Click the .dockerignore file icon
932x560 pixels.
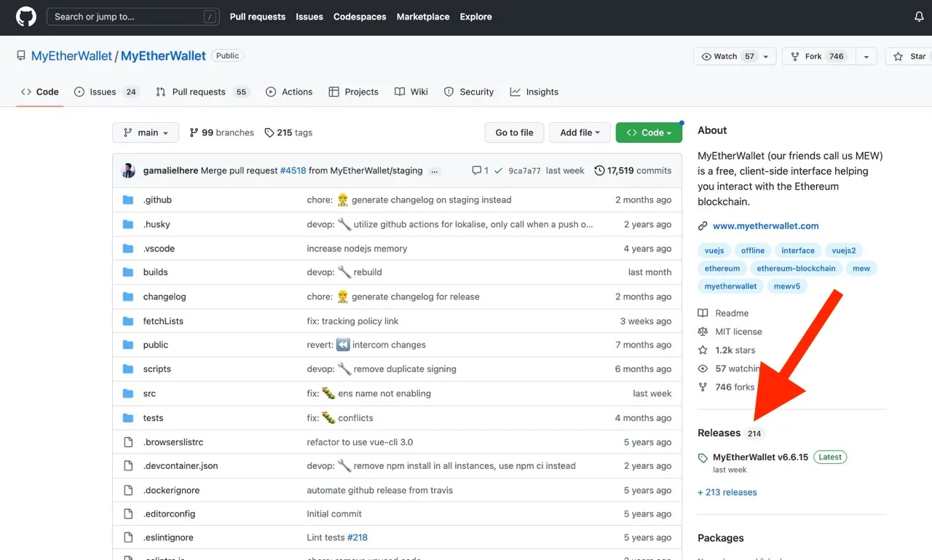128,490
